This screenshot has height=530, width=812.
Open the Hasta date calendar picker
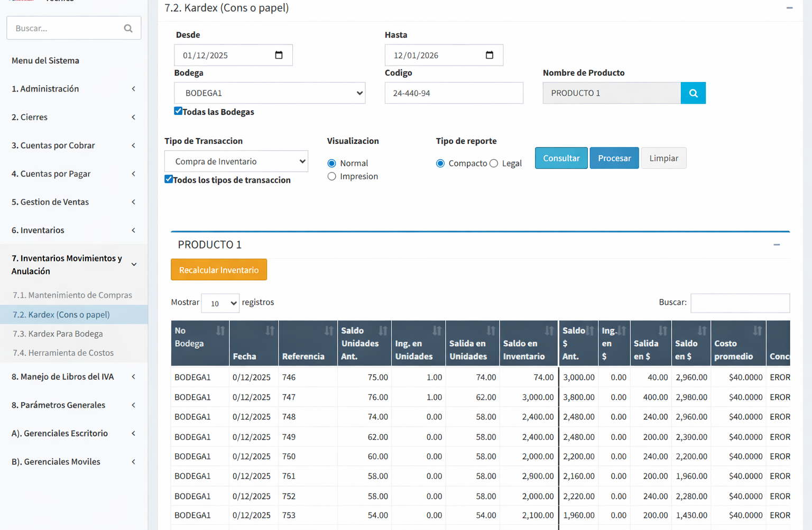pos(489,55)
